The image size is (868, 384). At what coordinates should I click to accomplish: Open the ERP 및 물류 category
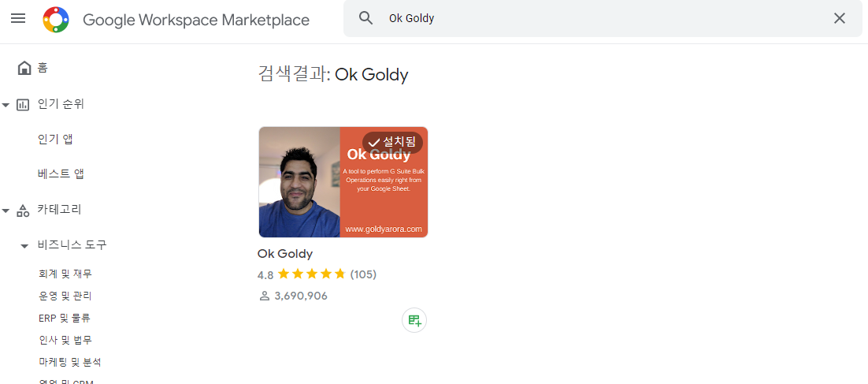click(65, 318)
